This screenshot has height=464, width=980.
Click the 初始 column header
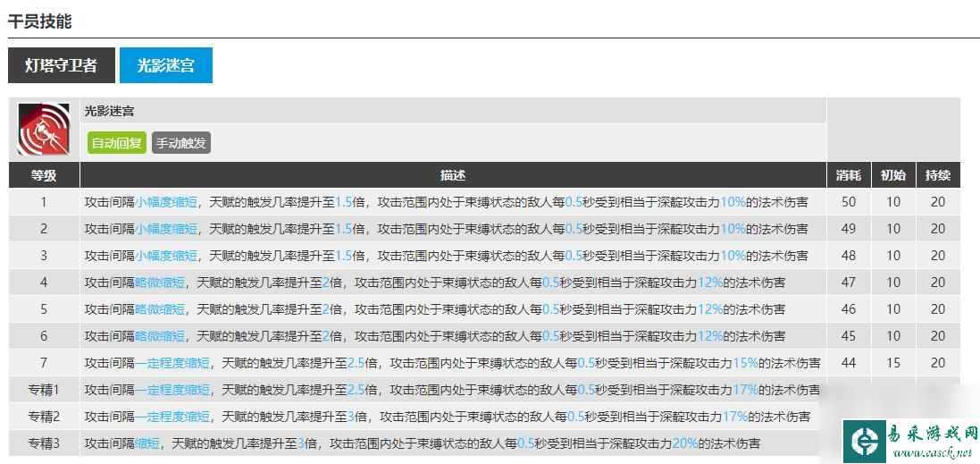coord(893,175)
